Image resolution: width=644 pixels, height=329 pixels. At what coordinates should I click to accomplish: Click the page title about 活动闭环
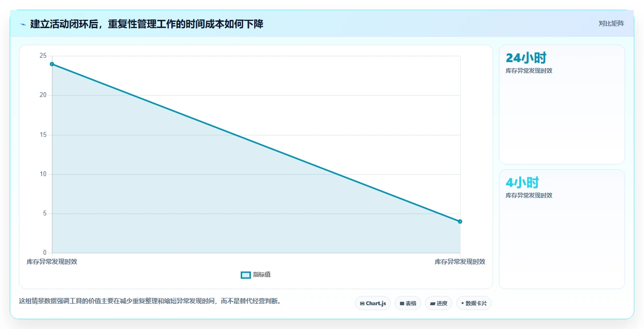coord(147,24)
